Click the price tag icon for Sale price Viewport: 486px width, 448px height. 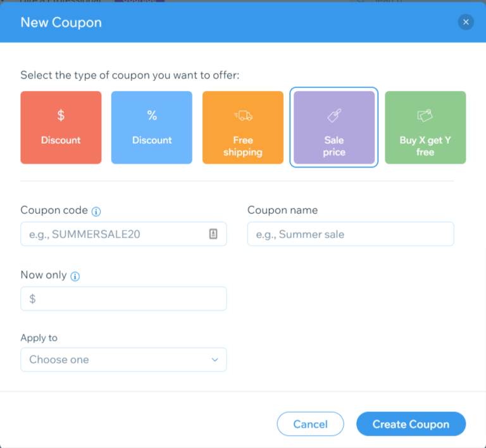[x=334, y=115]
